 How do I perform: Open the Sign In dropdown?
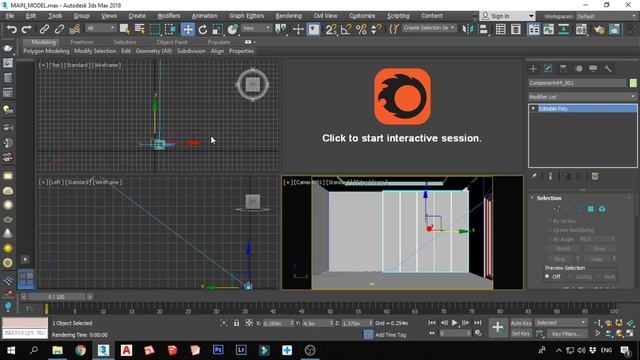click(507, 16)
